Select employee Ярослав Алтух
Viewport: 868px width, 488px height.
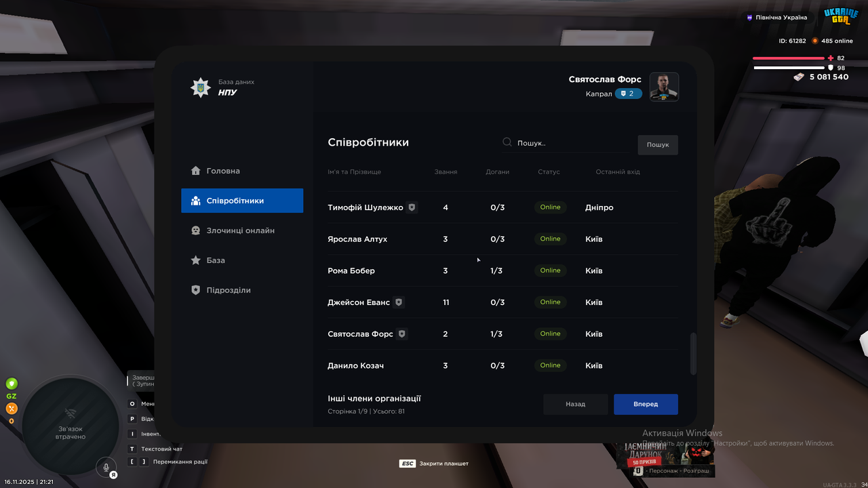[357, 239]
